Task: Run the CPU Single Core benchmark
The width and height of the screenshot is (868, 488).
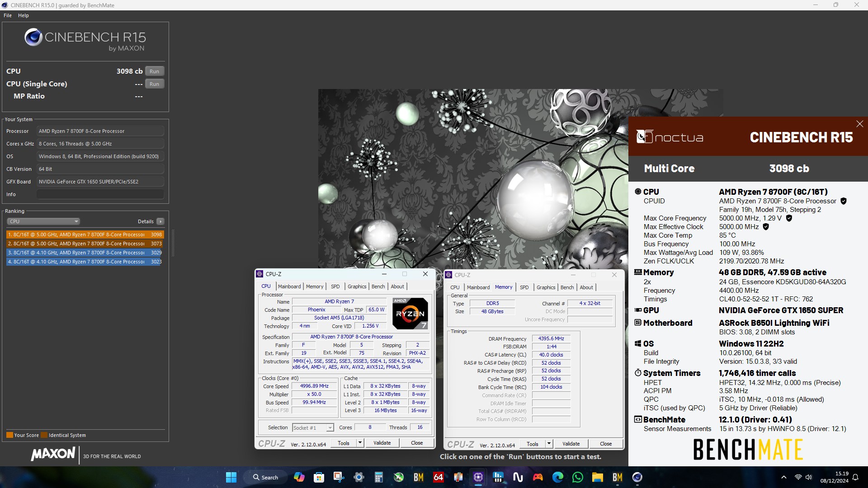Action: 154,84
